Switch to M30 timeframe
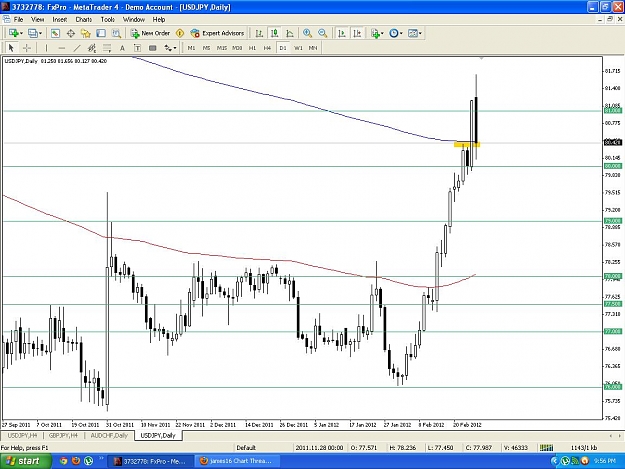625x469 pixels. coord(237,48)
